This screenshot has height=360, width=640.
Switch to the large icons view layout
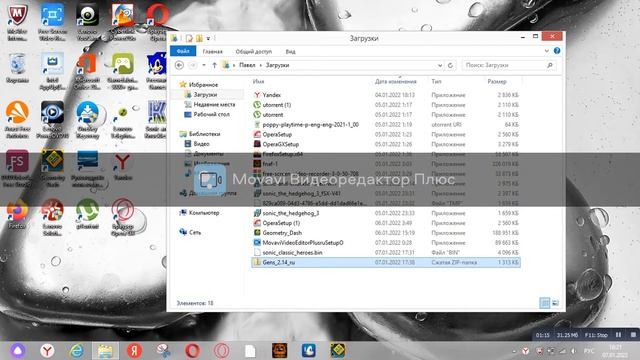tap(556, 303)
